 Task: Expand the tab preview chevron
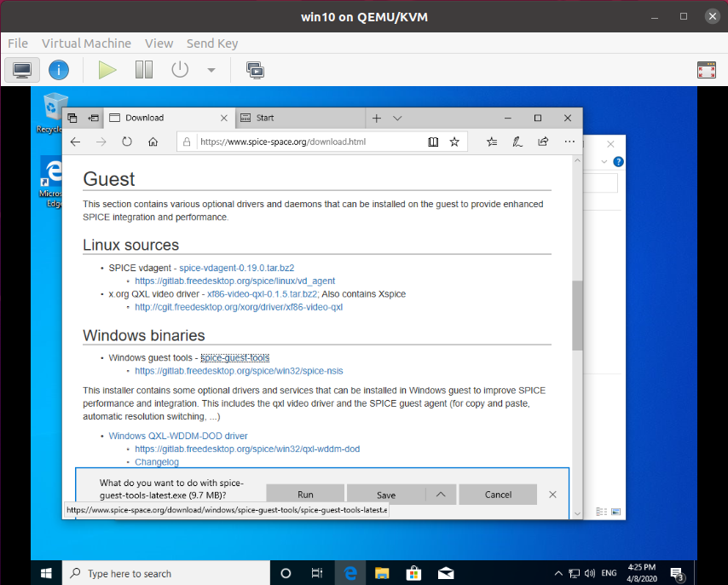(397, 119)
